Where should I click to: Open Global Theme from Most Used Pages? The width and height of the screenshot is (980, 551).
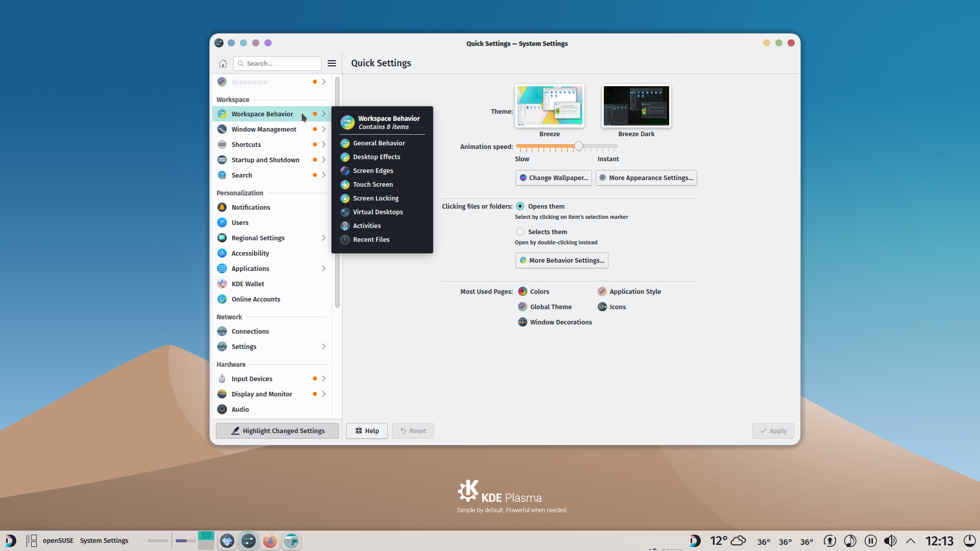click(x=545, y=307)
